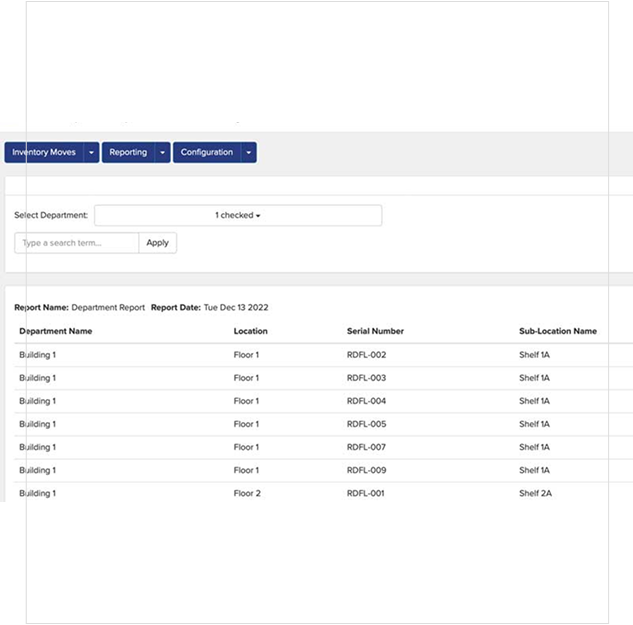Select serial number RDFL-001
Viewport: 633px width, 625px height.
(366, 493)
